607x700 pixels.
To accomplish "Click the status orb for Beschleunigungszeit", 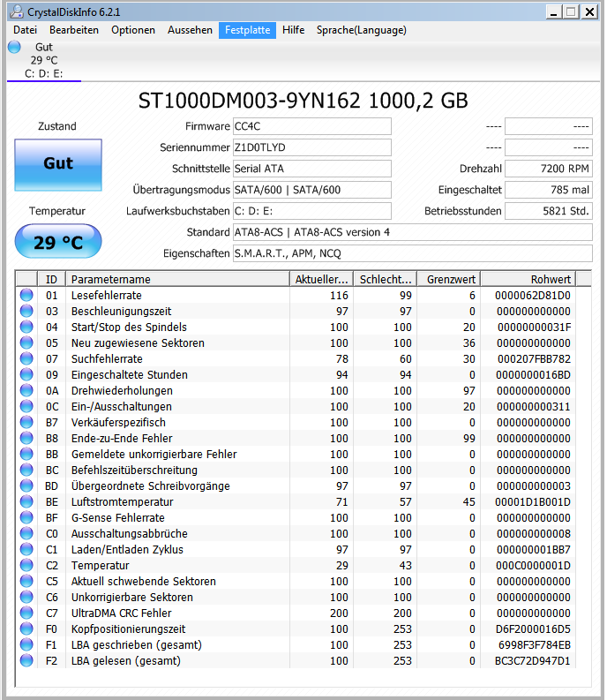I will (x=26, y=312).
